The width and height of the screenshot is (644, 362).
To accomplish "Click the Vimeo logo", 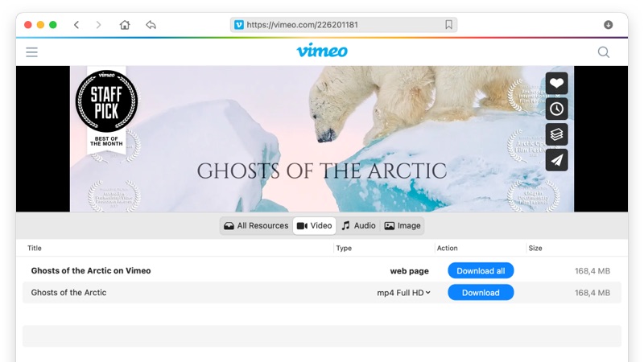I will point(322,51).
